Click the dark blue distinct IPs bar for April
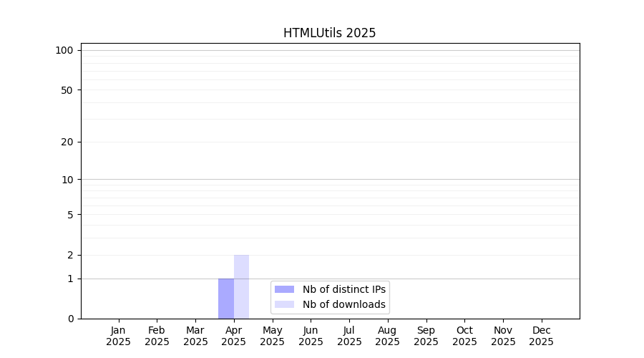 click(226, 299)
